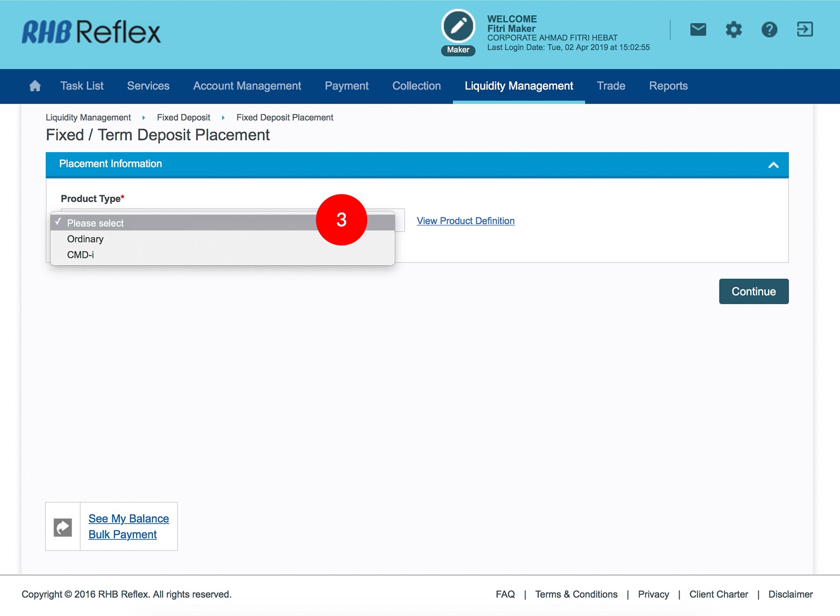840x616 pixels.
Task: Click the help question mark icon
Action: tap(769, 30)
